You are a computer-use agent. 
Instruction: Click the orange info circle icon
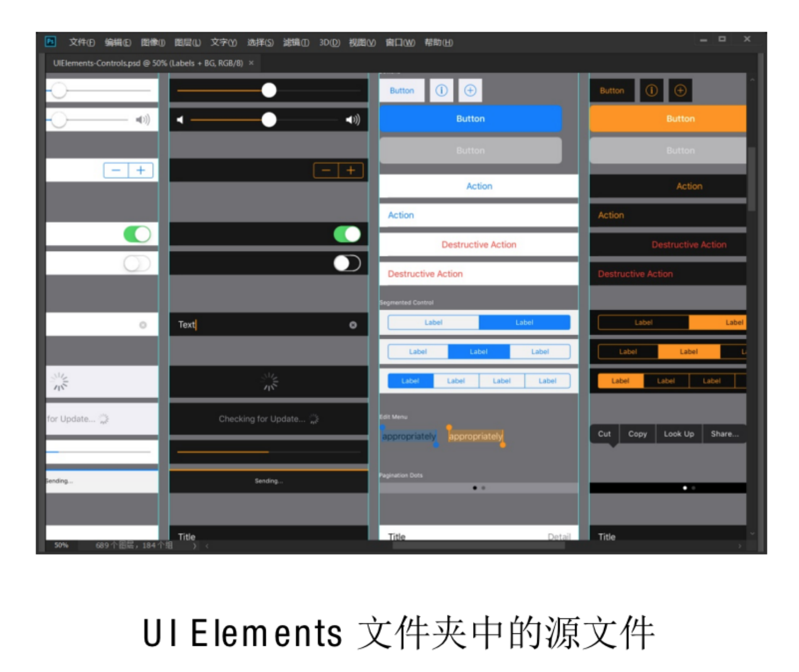pyautogui.click(x=651, y=90)
